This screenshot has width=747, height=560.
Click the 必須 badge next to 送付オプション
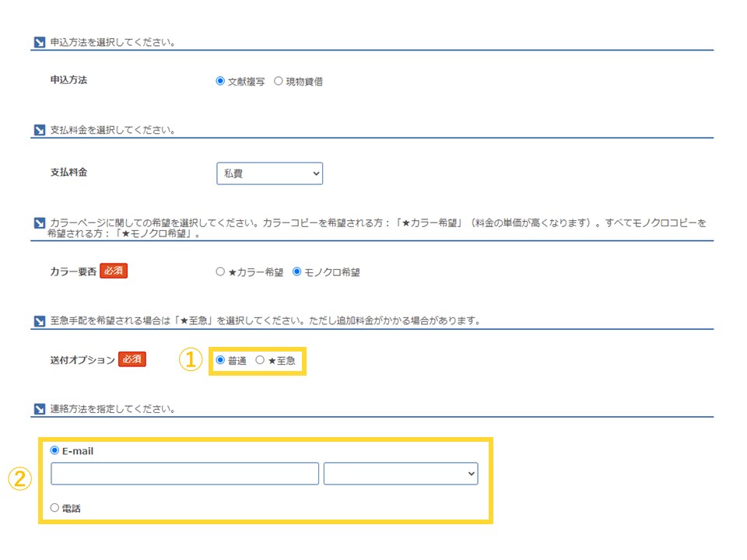(x=132, y=359)
